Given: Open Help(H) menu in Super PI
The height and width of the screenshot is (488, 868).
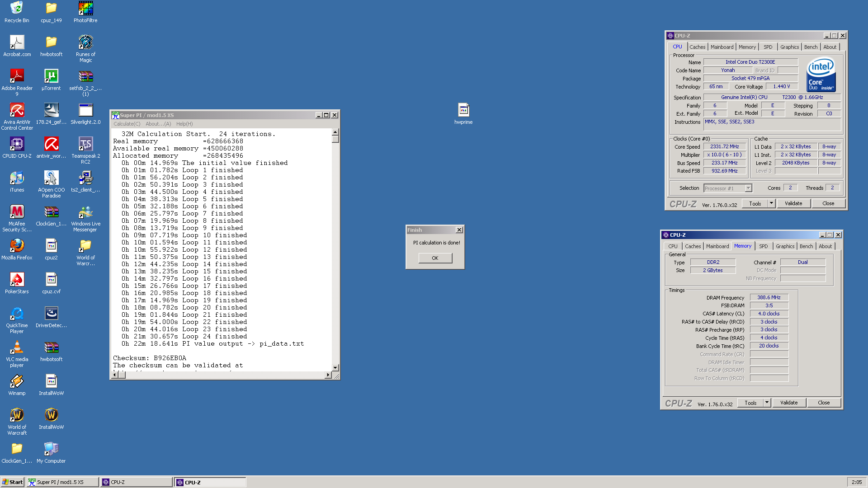Looking at the screenshot, I should pyautogui.click(x=184, y=124).
